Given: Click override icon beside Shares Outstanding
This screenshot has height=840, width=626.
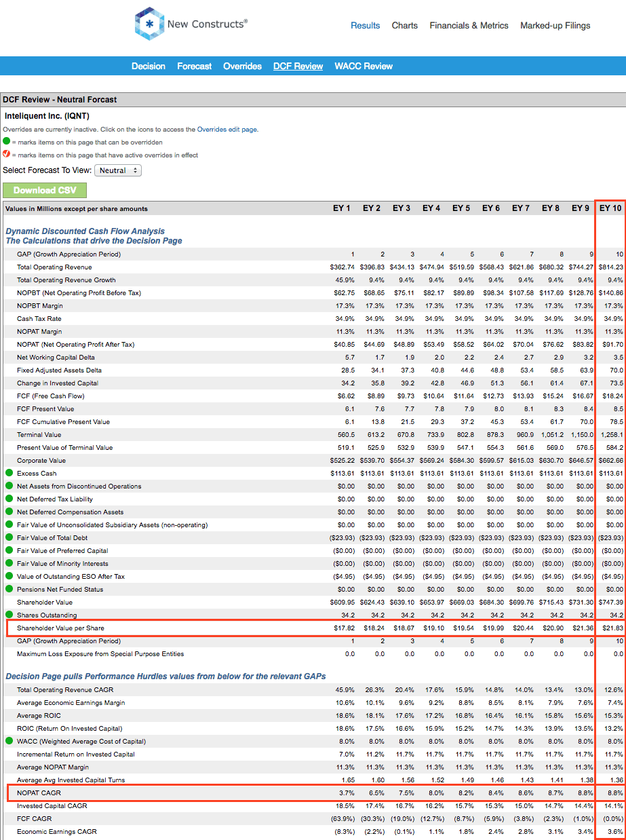Looking at the screenshot, I should pyautogui.click(x=9, y=615).
